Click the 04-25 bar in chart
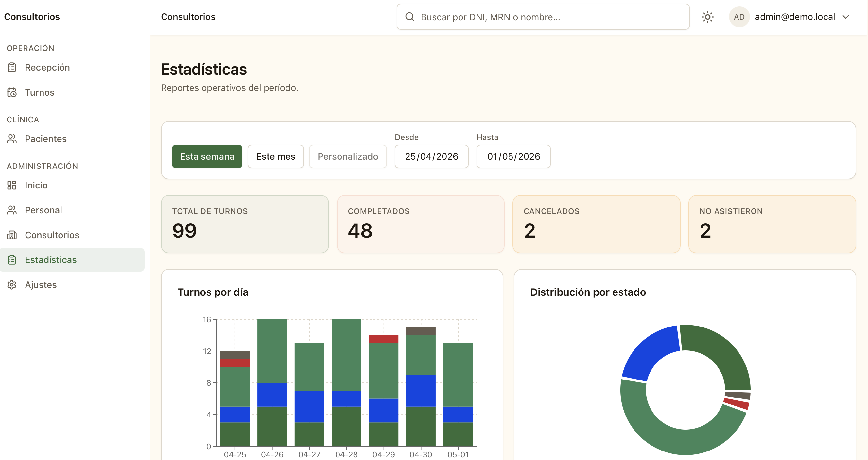Image resolution: width=868 pixels, height=460 pixels. [235, 399]
